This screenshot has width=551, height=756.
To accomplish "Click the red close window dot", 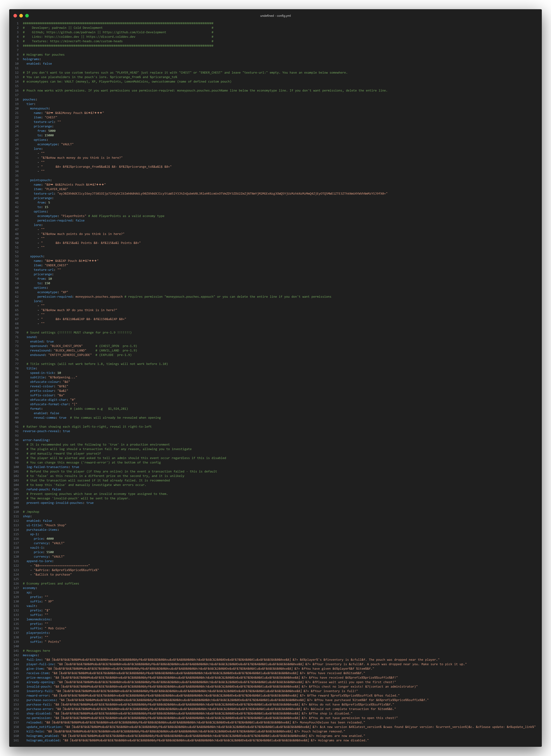I will pos(15,16).
